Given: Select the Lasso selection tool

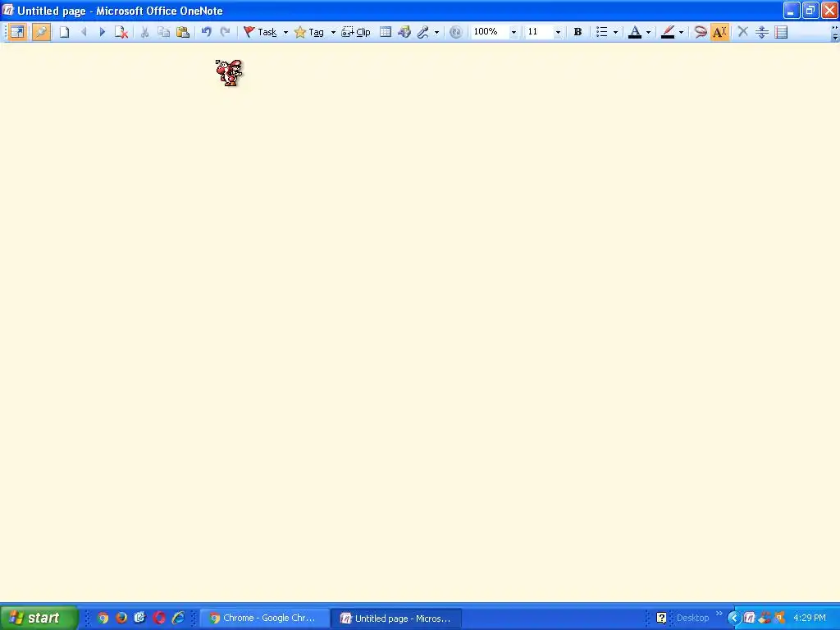Looking at the screenshot, I should [x=701, y=32].
